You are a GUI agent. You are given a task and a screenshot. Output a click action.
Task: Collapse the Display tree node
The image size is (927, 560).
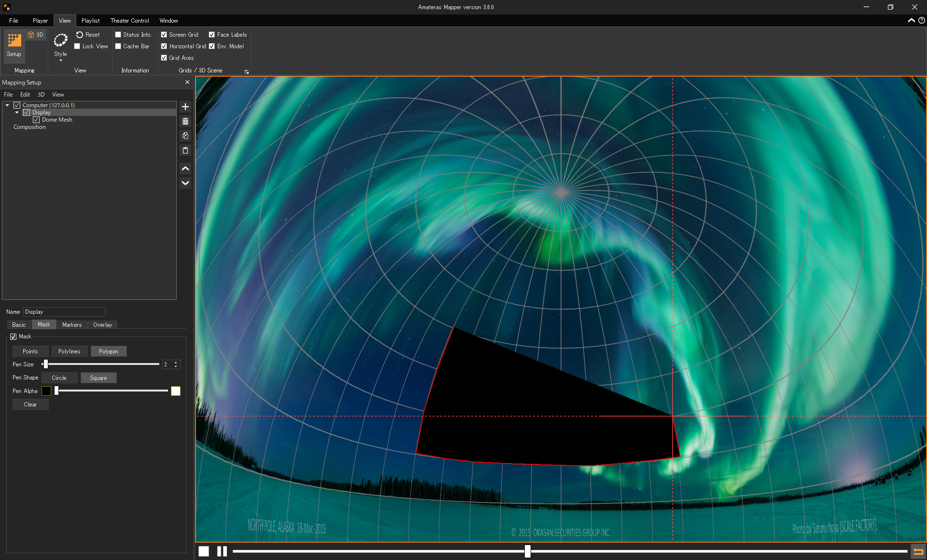[x=17, y=112]
